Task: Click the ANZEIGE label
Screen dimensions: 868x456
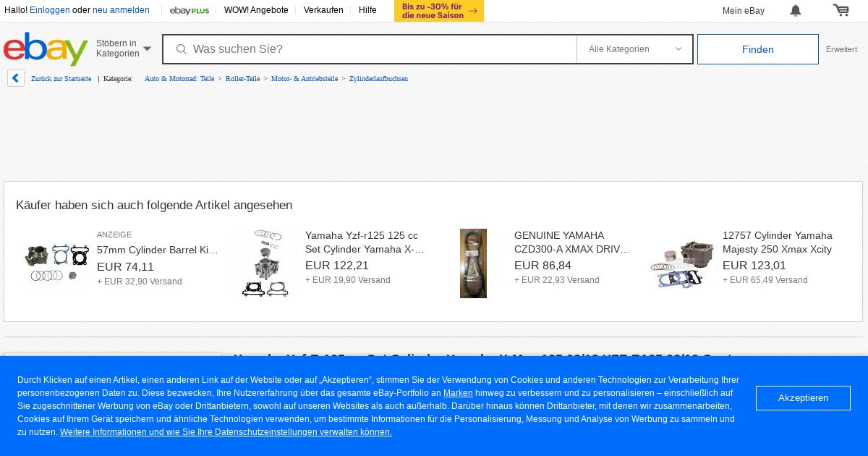Action: (x=114, y=235)
